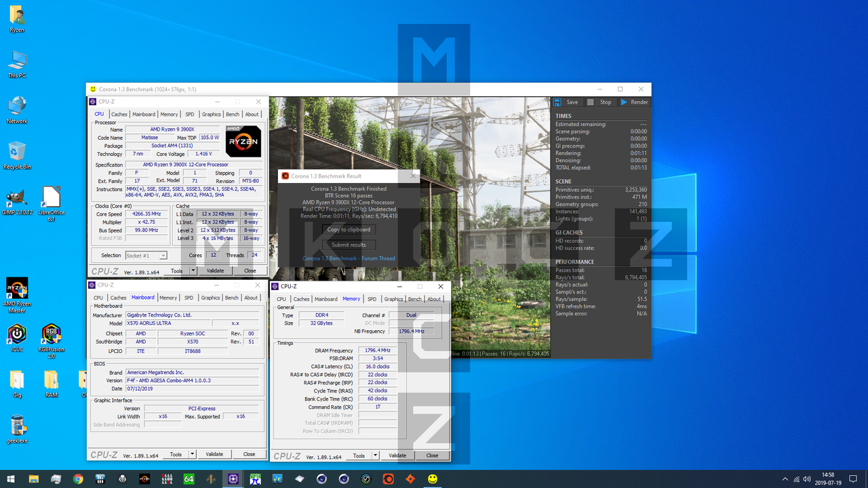This screenshot has width=868, height=488.
Task: Open the SPD tab in the CPU-Z Memory window
Action: [372, 299]
